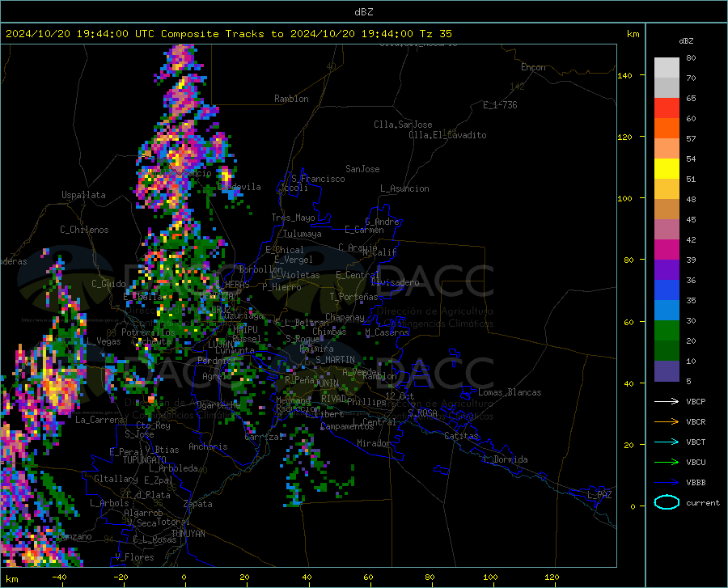Click the 'Anchoris' map label
The image size is (728, 588).
208,446
